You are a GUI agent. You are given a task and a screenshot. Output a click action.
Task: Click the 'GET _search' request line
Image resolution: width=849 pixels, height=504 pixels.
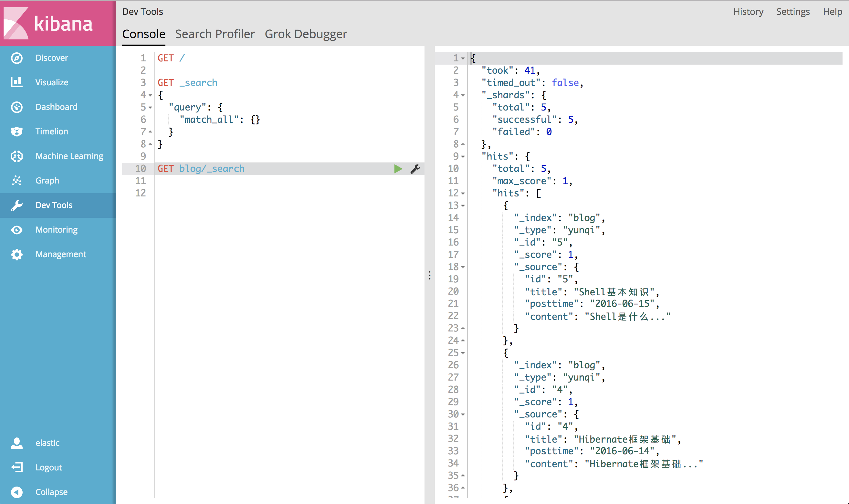point(187,83)
